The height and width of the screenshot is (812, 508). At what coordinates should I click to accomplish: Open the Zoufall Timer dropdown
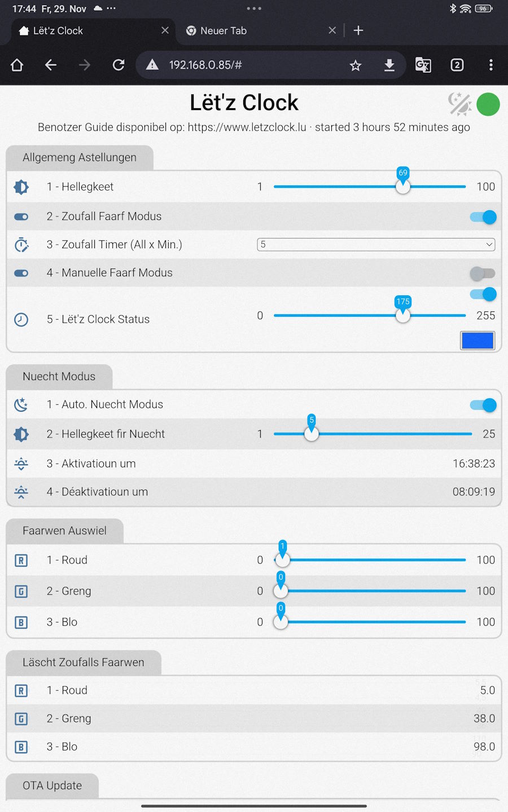376,245
